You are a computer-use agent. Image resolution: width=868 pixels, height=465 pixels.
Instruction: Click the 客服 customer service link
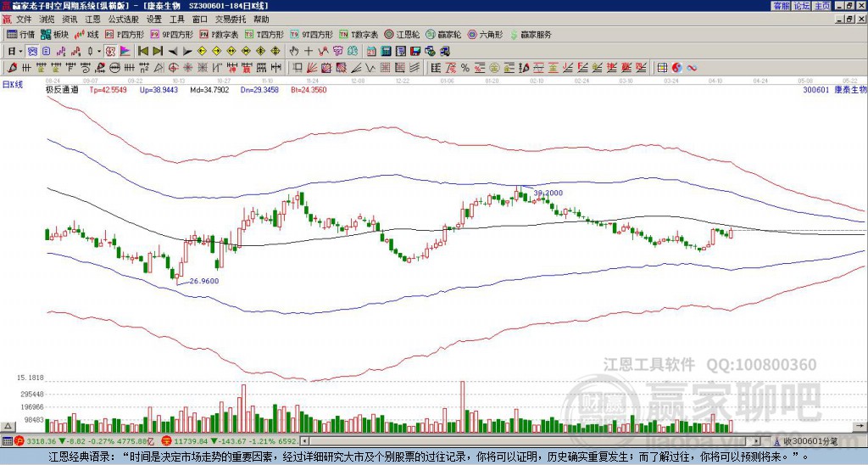(x=781, y=6)
